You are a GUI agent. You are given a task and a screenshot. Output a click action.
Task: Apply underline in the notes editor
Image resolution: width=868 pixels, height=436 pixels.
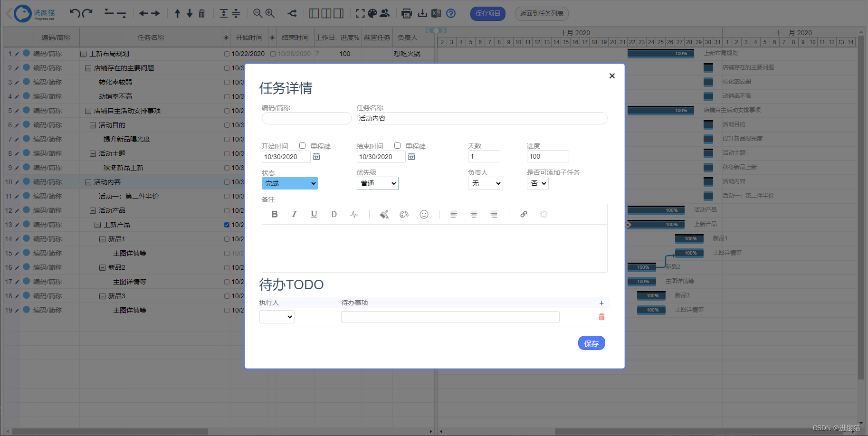tap(314, 214)
